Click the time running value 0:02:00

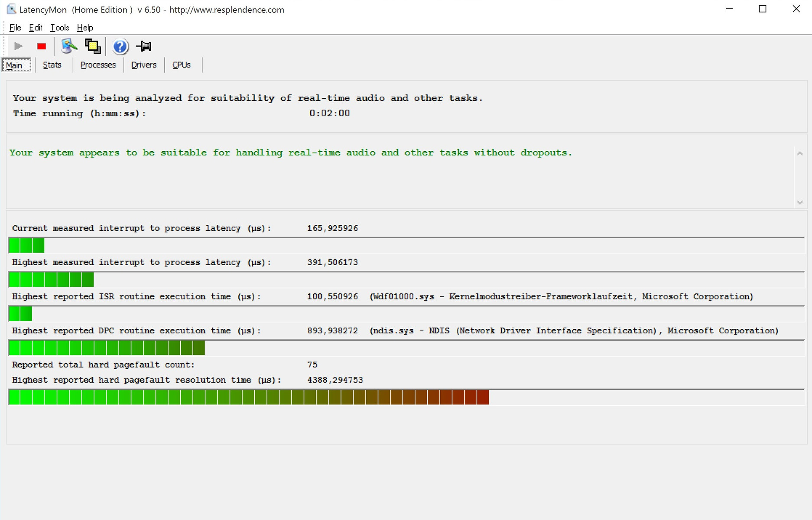329,113
